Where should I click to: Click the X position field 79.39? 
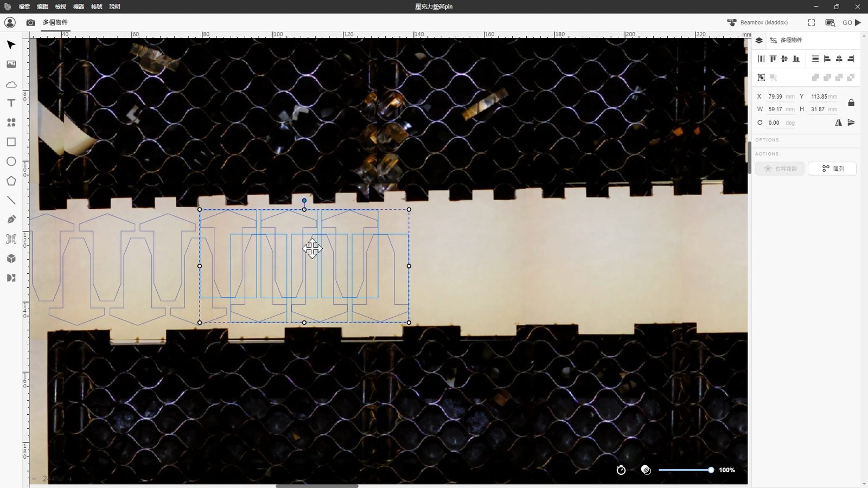tap(781, 97)
